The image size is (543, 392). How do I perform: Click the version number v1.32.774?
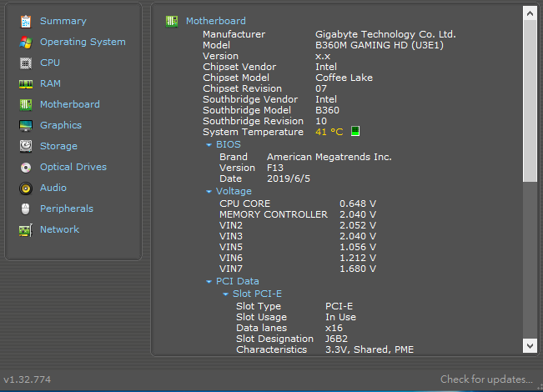click(x=27, y=379)
